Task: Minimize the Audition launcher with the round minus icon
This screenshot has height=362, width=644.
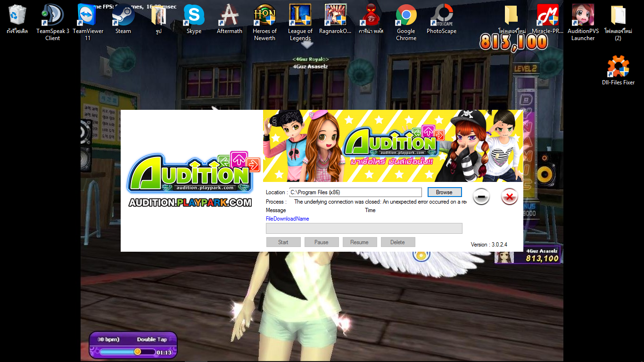Action: pos(481,197)
